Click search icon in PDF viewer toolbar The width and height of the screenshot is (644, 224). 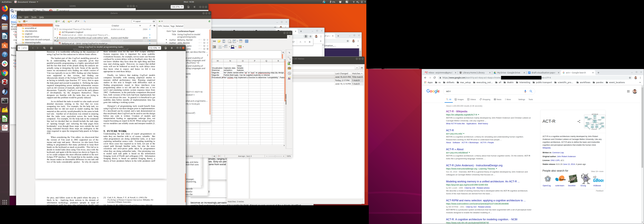[x=44, y=48]
